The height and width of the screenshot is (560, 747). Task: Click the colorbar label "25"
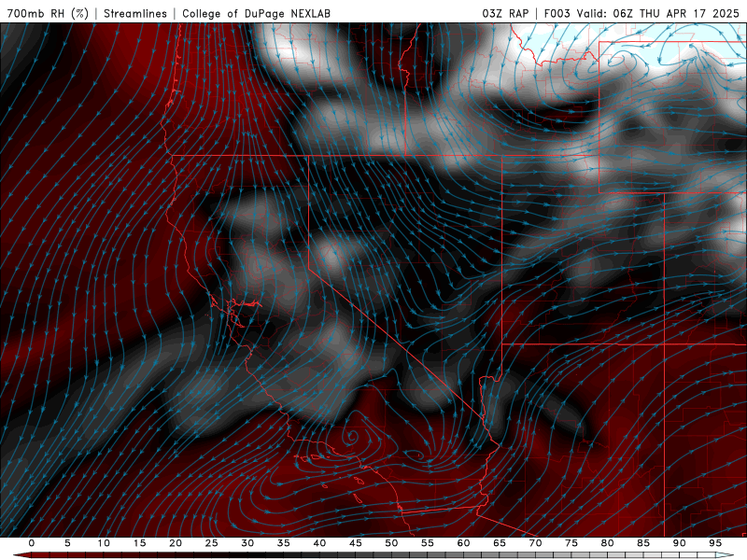[212, 543]
